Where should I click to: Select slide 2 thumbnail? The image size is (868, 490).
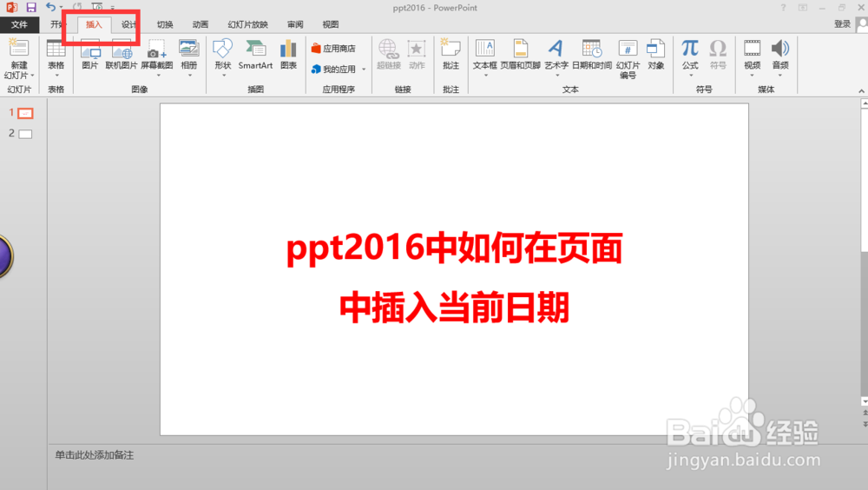click(x=25, y=134)
